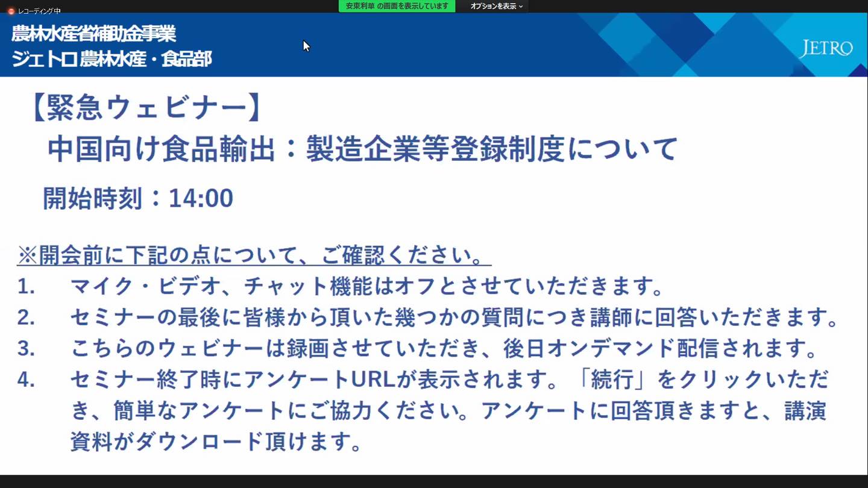Click the chevron arrow beside オプションを表示
This screenshot has width=868, height=488.
coord(521,7)
